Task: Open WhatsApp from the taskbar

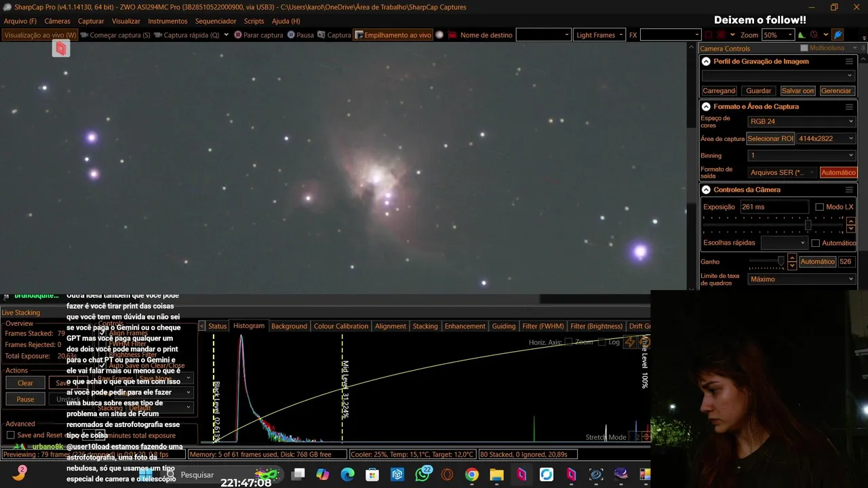Action: click(x=422, y=475)
